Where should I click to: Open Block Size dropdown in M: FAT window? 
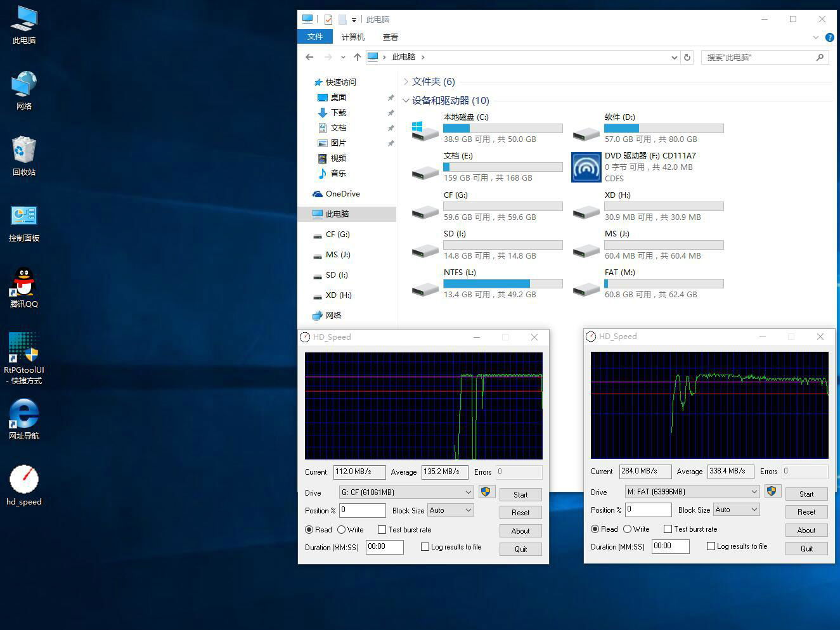tap(737, 510)
